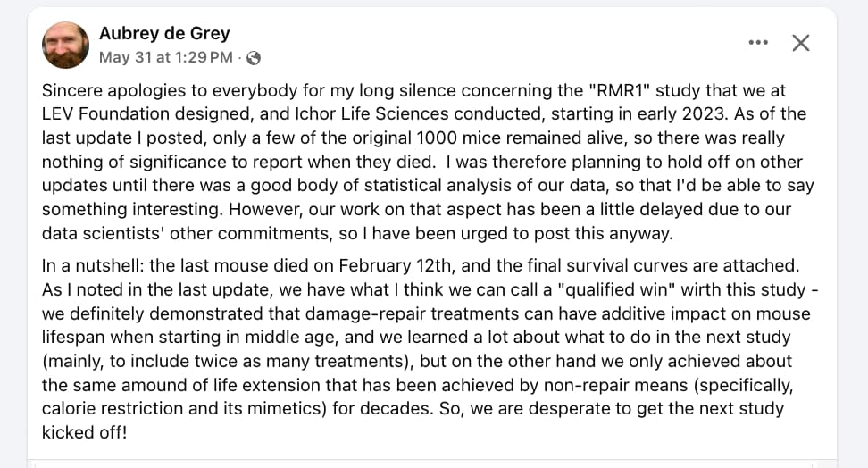Open the three-dot post options menu
This screenshot has width=868, height=468.
(x=758, y=43)
